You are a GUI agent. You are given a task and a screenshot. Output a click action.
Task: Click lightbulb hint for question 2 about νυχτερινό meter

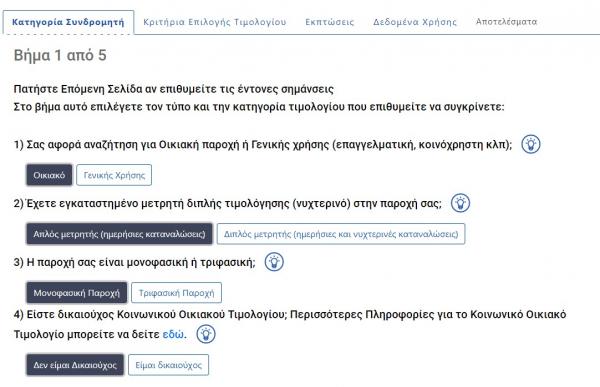click(460, 203)
